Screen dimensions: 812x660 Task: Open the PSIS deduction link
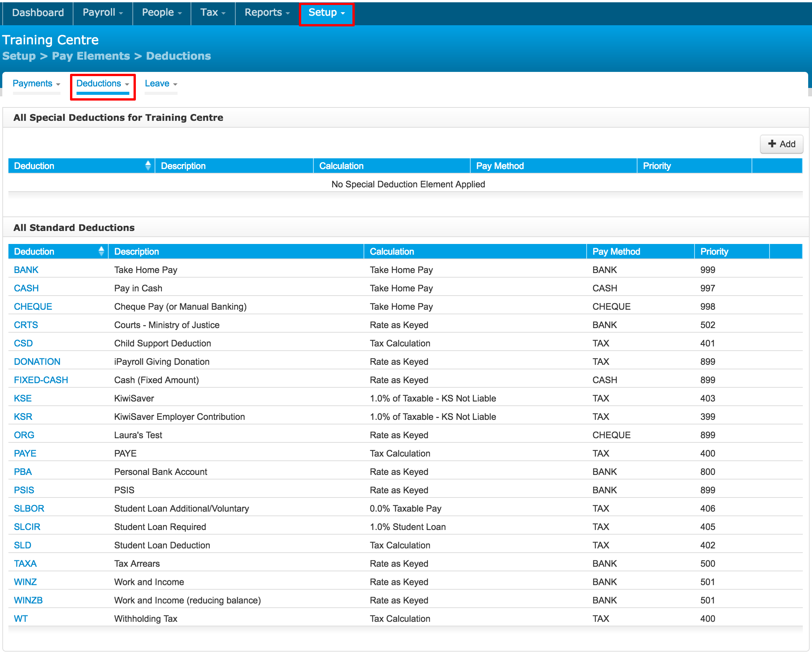pyautogui.click(x=24, y=490)
